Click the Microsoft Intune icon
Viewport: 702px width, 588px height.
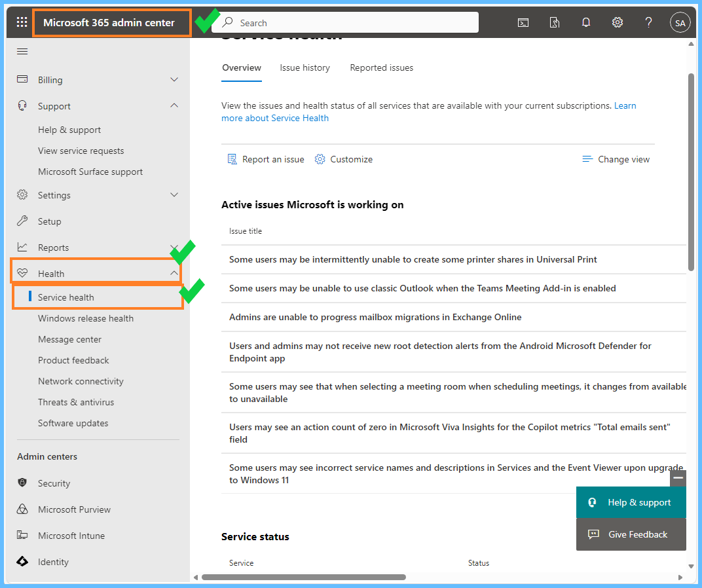[x=22, y=535]
